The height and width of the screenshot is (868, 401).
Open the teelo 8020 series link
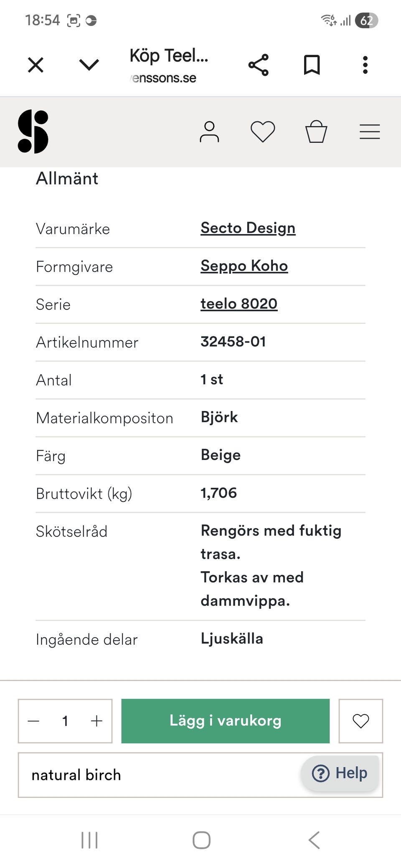point(239,304)
